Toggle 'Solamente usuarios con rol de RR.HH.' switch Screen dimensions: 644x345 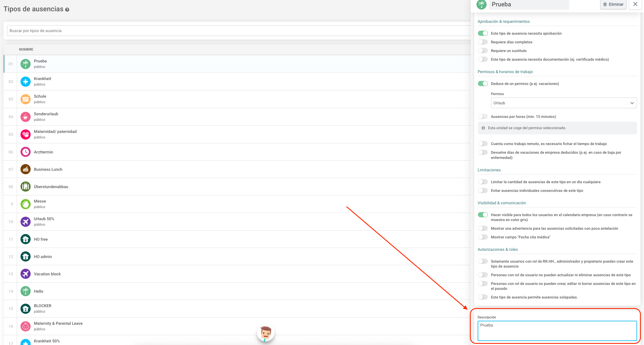[x=483, y=261]
